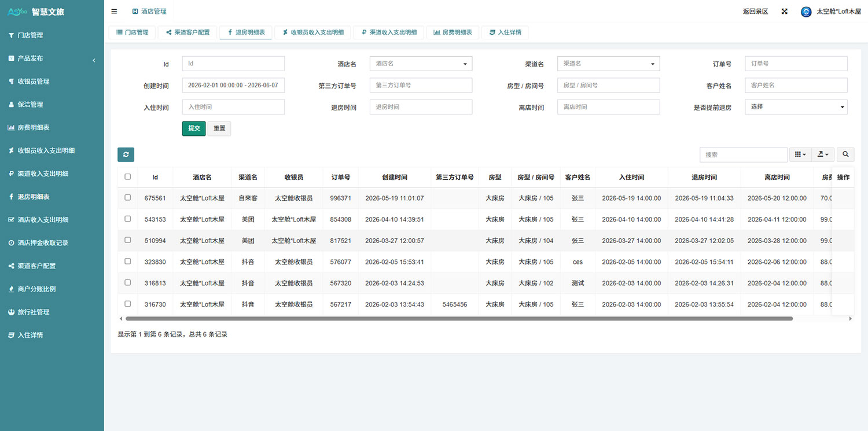Focus the table 搜索 search box
The image size is (868, 431).
click(743, 154)
